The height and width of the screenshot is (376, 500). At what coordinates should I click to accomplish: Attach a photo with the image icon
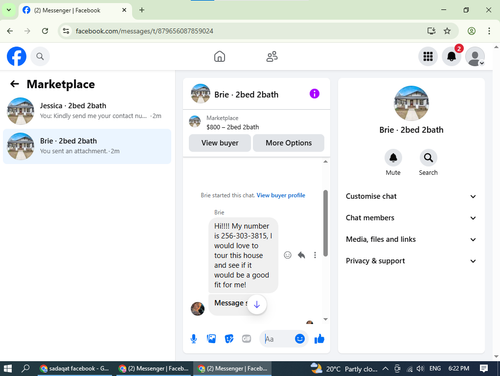[211, 339]
